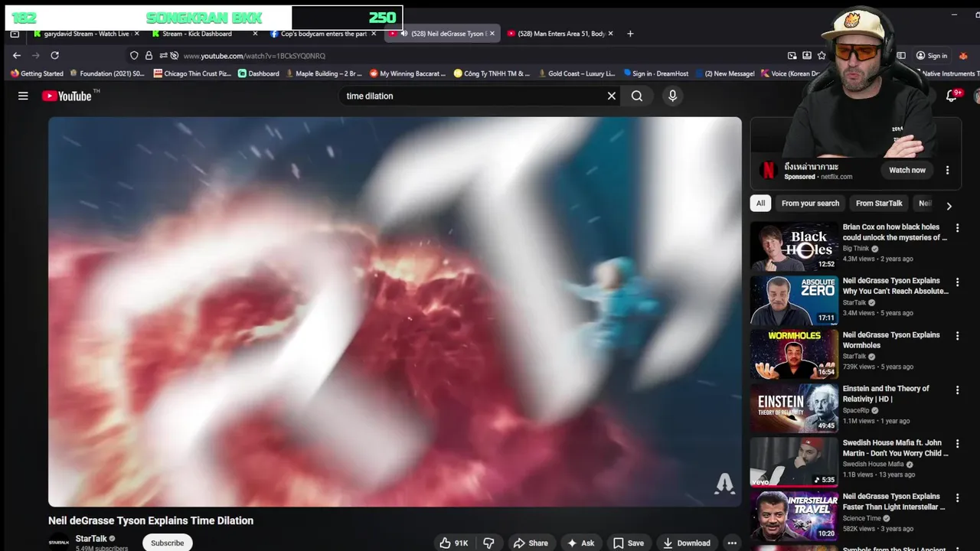Screen dimensions: 980x551
Task: Dislike the video with thumbs down
Action: 488,543
